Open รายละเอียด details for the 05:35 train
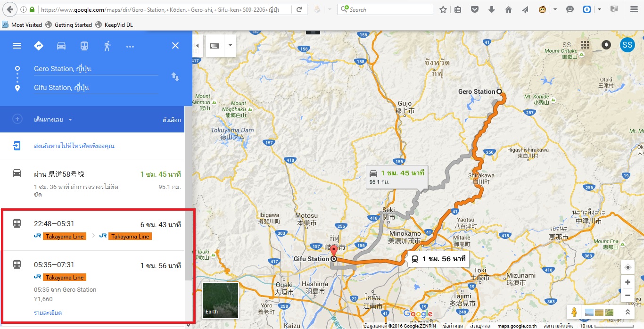 tap(48, 313)
